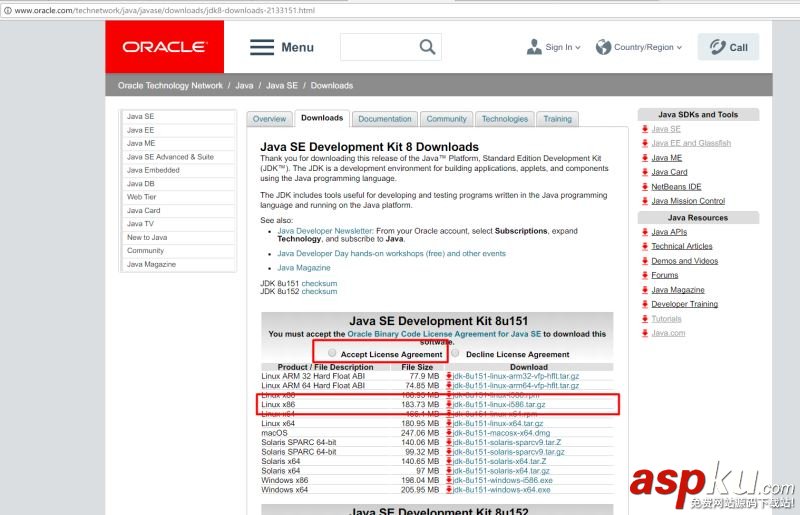This screenshot has height=515, width=800.
Task: Select Decline License Agreement radio button
Action: [x=455, y=353]
